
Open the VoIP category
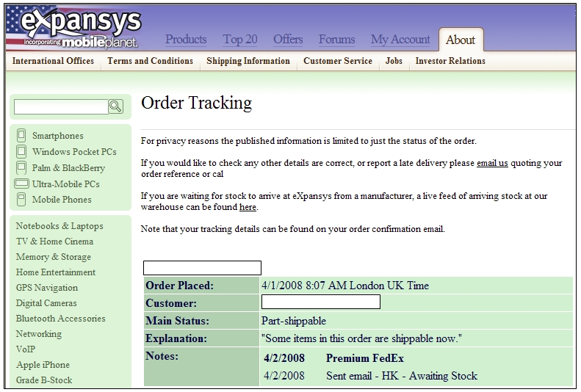[x=26, y=349]
